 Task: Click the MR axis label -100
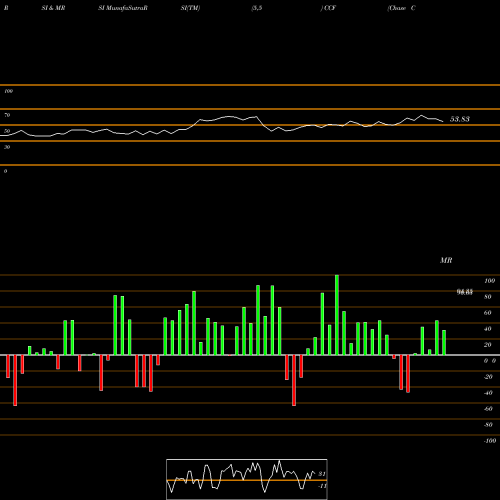(x=490, y=441)
